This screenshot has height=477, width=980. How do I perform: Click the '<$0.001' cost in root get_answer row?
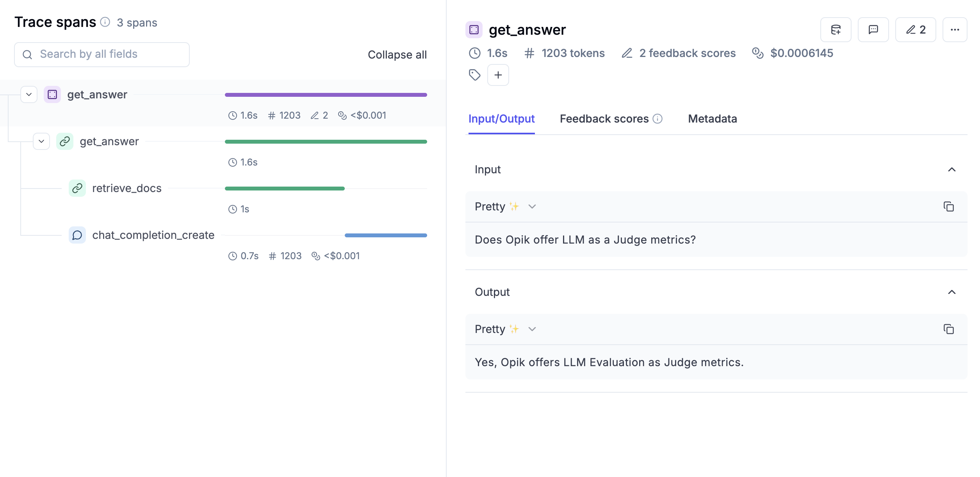coord(368,115)
